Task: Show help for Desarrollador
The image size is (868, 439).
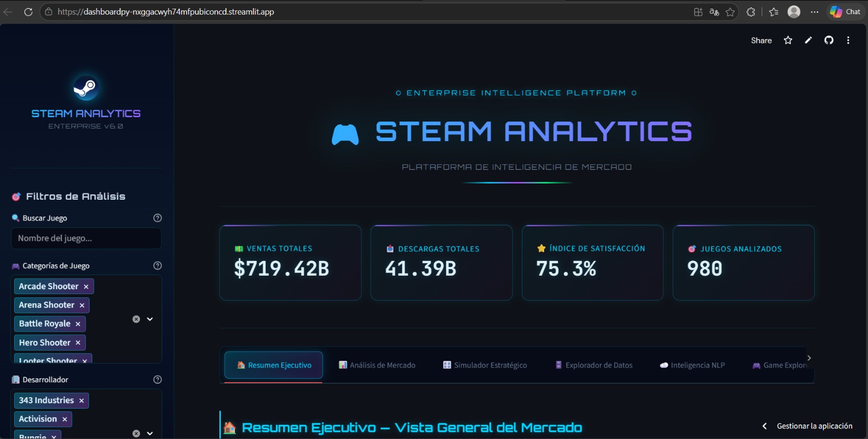Action: [157, 379]
